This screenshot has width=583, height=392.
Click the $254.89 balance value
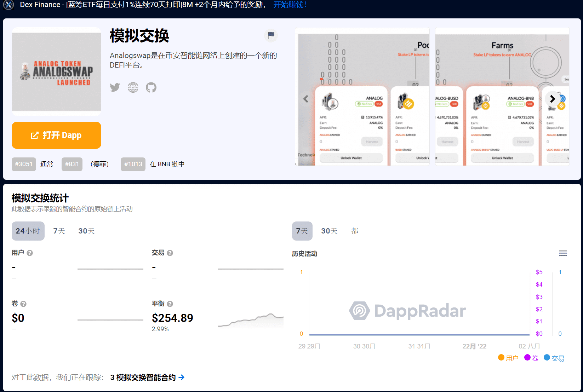pos(172,318)
